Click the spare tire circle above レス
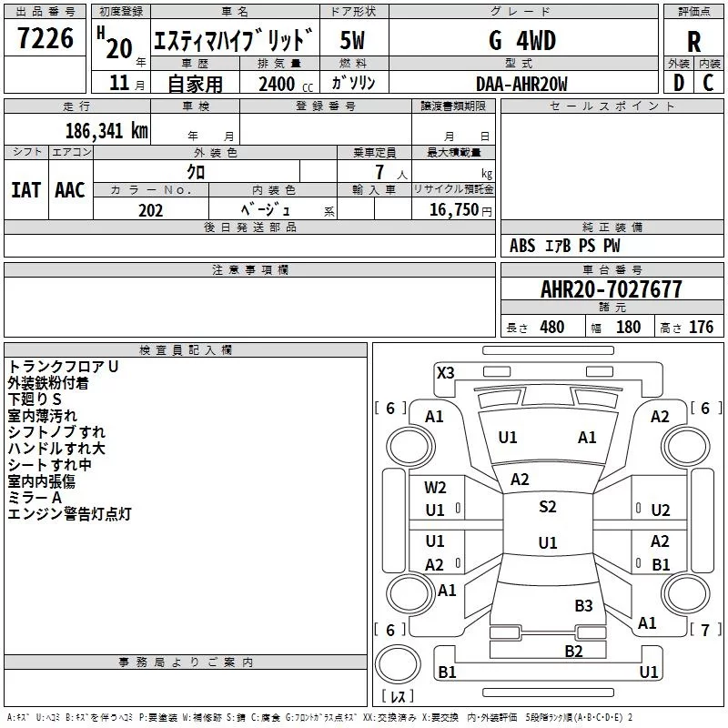728x728 pixels. (x=398, y=664)
